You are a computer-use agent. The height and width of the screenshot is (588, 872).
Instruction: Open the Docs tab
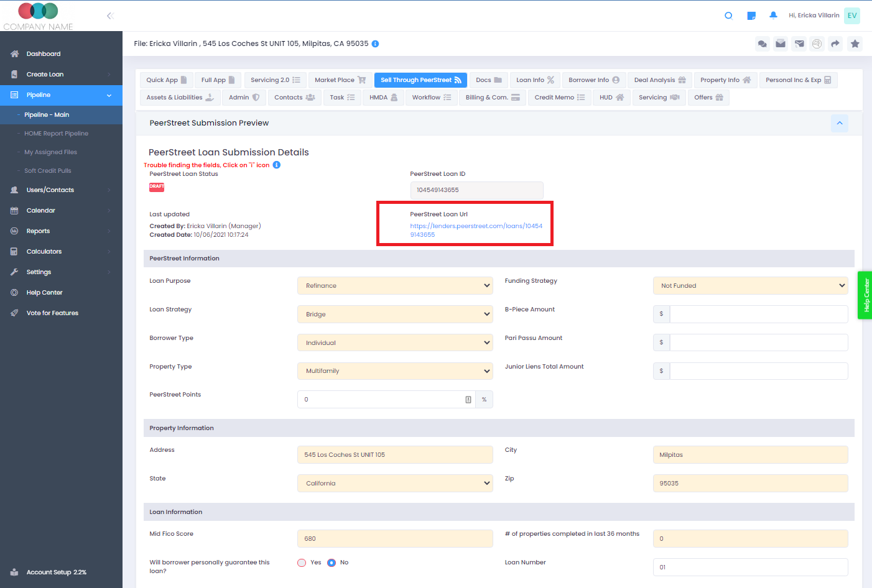pyautogui.click(x=489, y=80)
